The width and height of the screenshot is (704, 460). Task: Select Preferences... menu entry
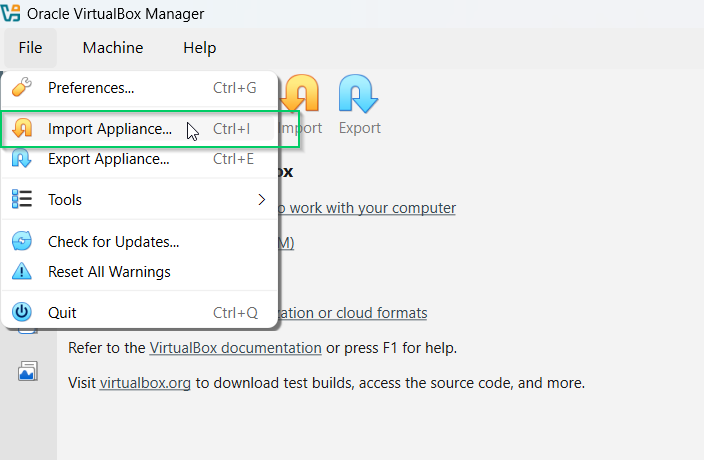139,88
